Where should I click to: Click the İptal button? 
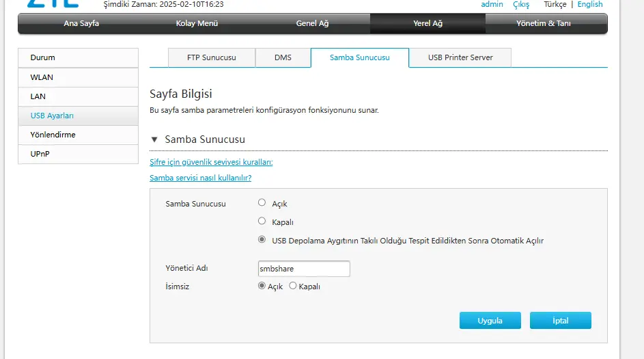(560, 320)
